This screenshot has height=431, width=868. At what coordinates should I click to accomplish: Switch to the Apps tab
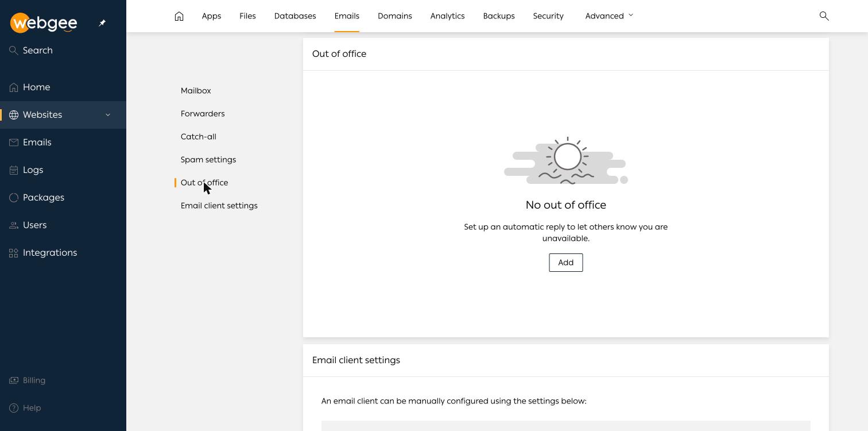211,16
